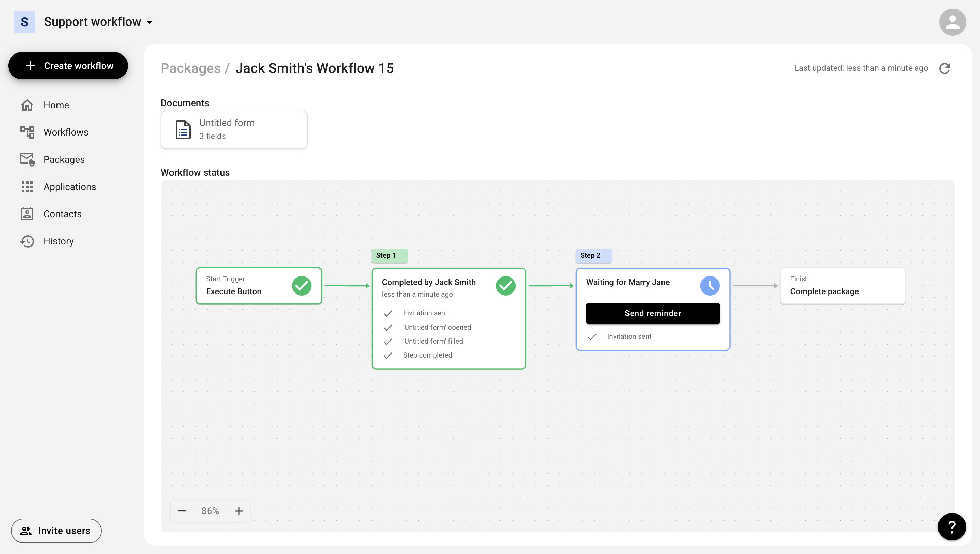Select the Finish Complete package node
This screenshot has width=980, height=554.
point(843,286)
